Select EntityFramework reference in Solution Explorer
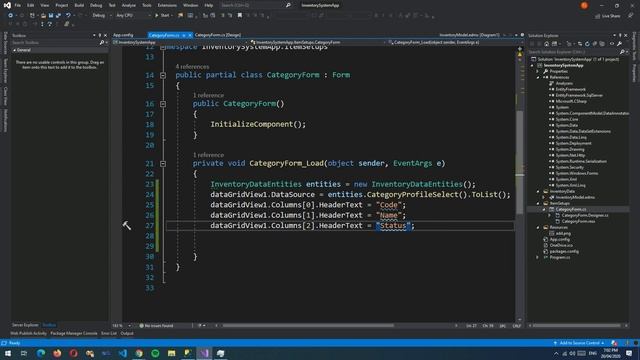The image size is (640, 360). point(570,89)
